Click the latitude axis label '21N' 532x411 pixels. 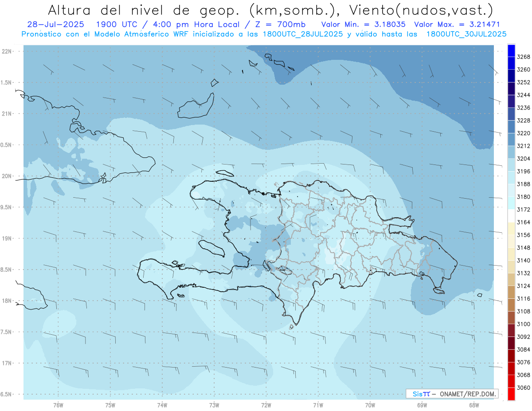[x=8, y=114]
